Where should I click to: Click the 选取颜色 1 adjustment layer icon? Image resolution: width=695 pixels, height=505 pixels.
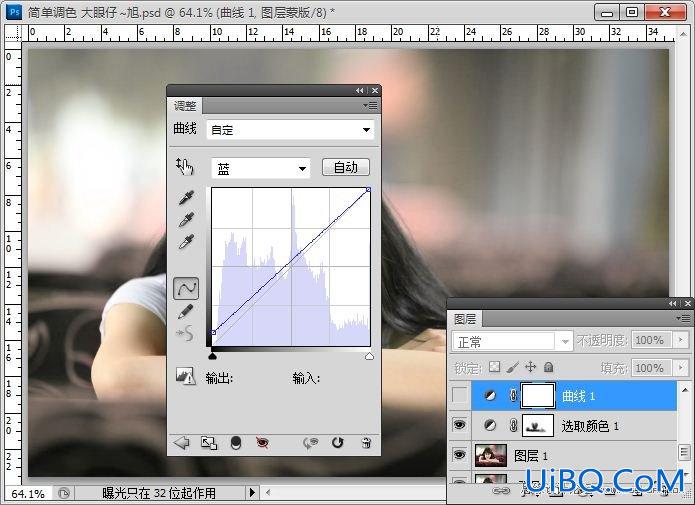pyautogui.click(x=490, y=426)
